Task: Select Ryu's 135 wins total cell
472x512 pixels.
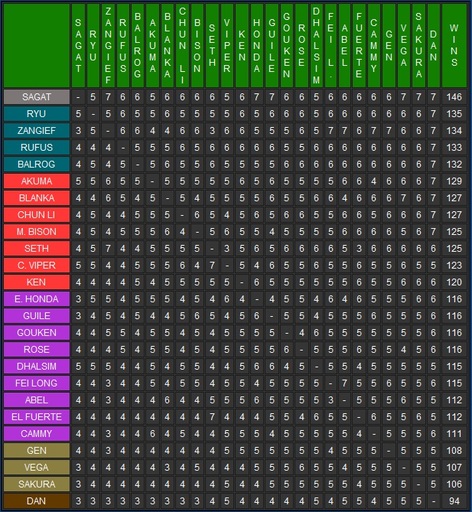Action: click(454, 114)
